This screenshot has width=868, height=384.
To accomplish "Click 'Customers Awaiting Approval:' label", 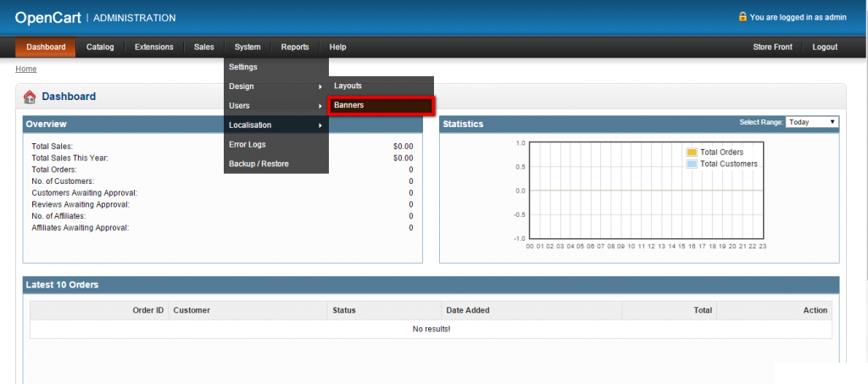I will point(84,192).
